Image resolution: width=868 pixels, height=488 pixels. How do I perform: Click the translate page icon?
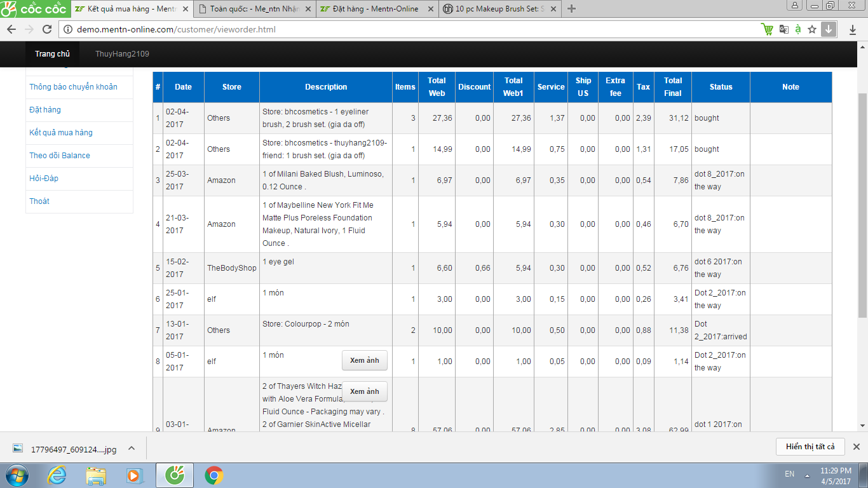[x=784, y=29]
